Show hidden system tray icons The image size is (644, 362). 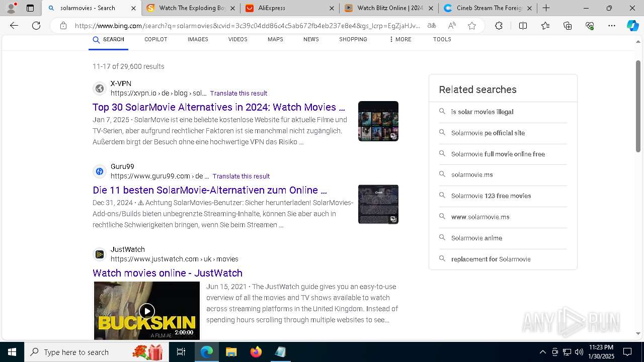[x=542, y=352]
